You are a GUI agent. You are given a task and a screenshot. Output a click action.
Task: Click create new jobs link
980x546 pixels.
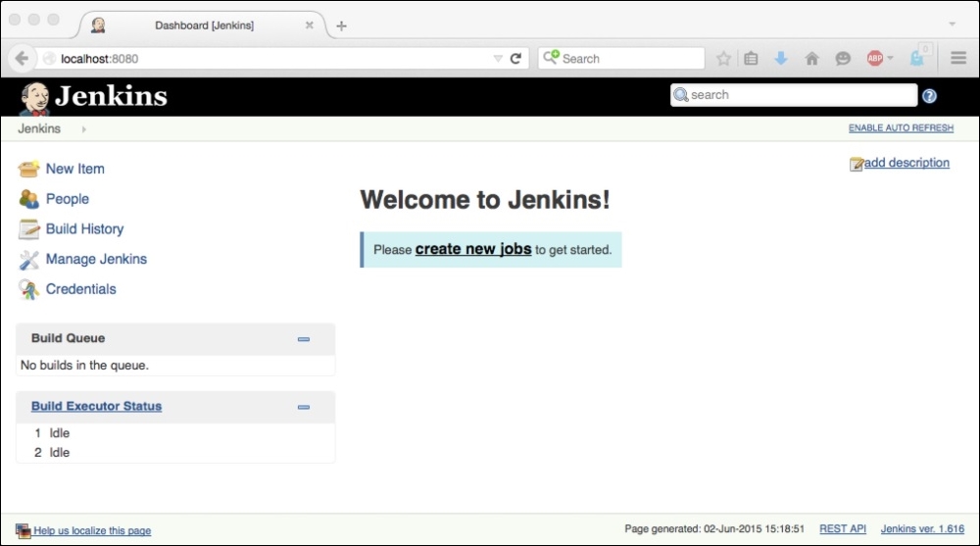pos(473,249)
